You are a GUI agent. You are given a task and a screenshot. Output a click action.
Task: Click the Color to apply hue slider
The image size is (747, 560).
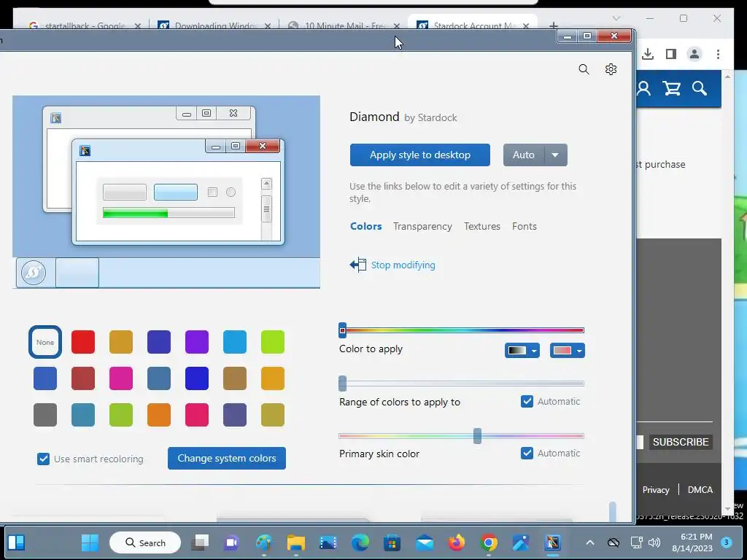[462, 330]
